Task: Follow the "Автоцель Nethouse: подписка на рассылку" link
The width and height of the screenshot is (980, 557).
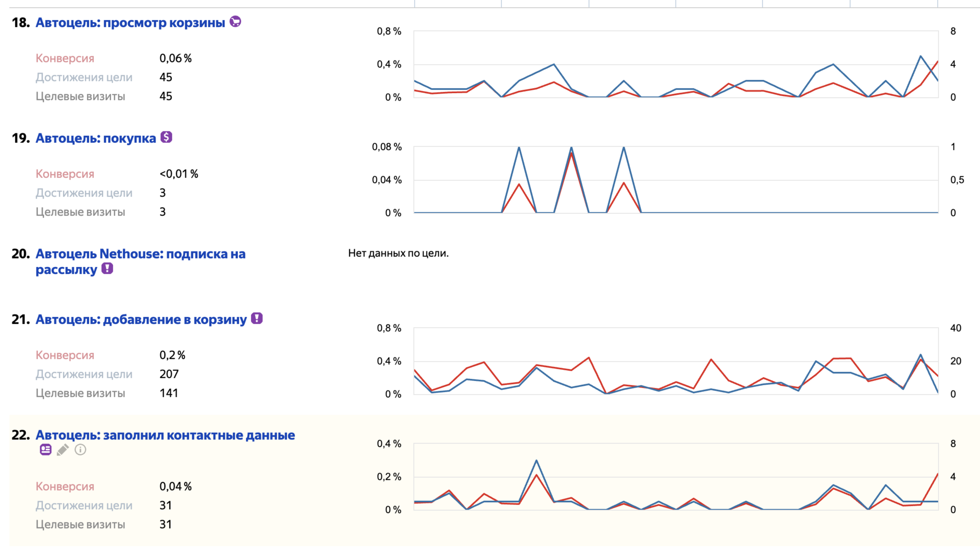Action: [x=140, y=254]
